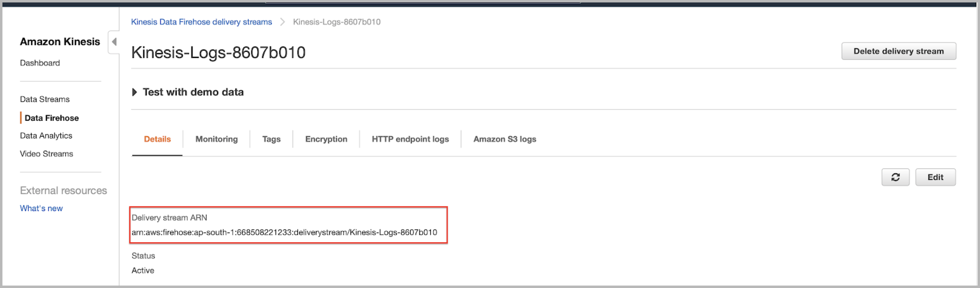Click the delivery stream ARN value
The image size is (980, 288).
point(284,232)
